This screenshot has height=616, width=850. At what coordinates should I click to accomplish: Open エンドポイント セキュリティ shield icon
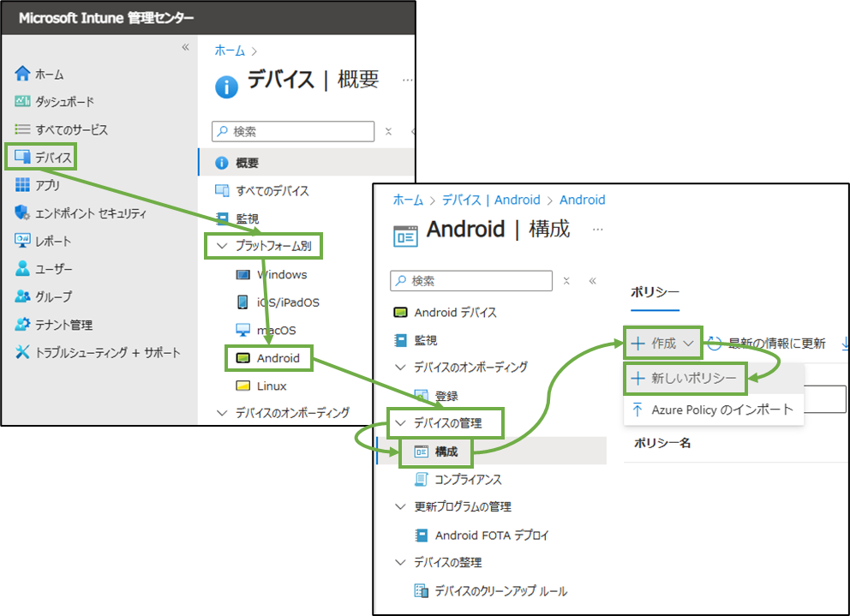click(22, 212)
